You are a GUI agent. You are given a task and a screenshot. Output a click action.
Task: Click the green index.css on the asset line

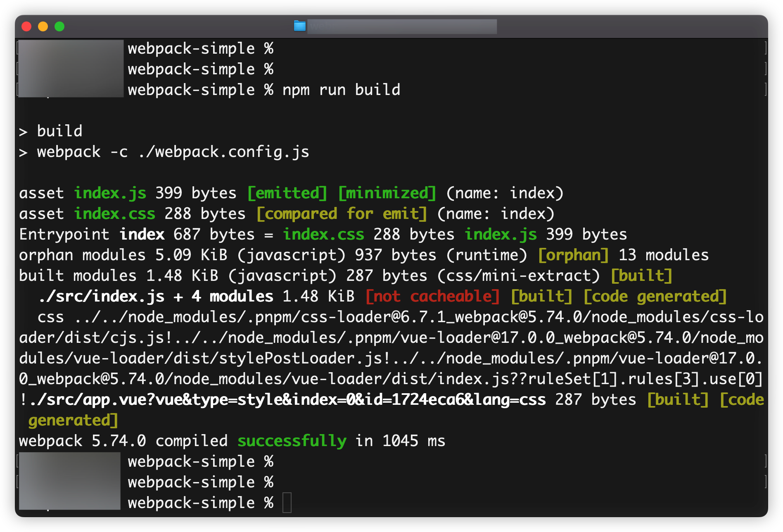point(114,214)
